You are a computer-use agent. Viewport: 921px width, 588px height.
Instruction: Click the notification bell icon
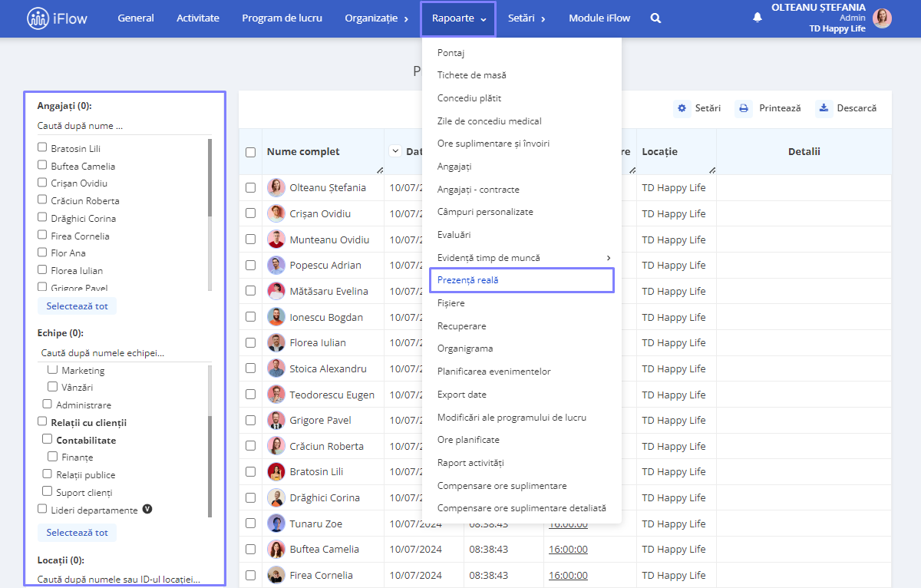click(x=758, y=17)
